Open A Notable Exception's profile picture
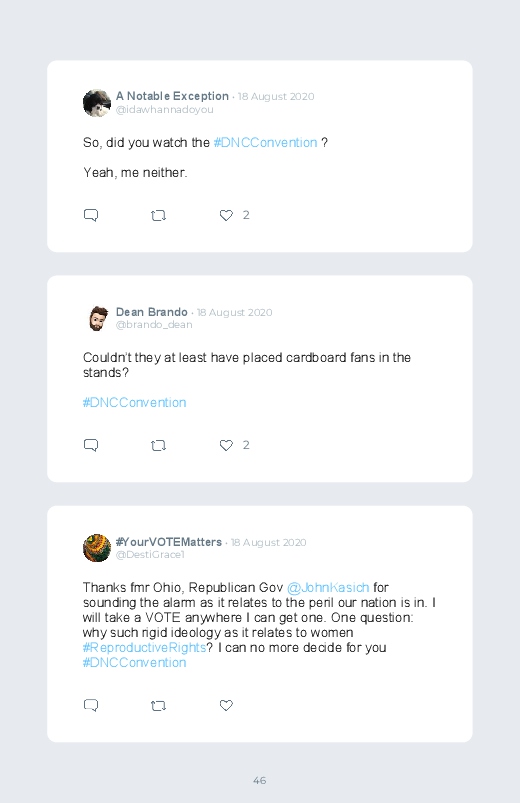Image resolution: width=520 pixels, height=803 pixels. (x=97, y=103)
